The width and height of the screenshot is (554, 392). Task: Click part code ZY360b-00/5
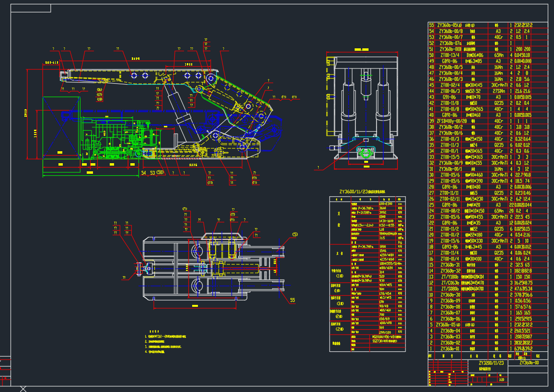pyautogui.click(x=450, y=67)
